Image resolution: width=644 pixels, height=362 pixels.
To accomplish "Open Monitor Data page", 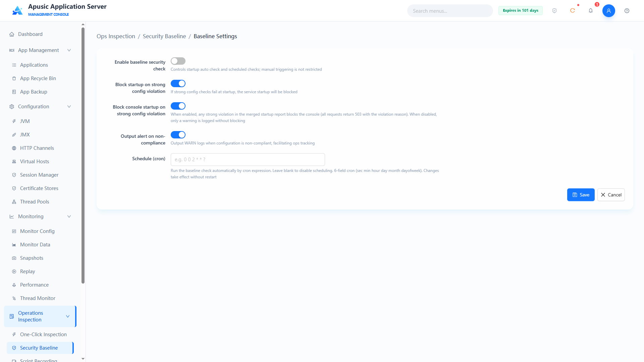I will pos(40,245).
